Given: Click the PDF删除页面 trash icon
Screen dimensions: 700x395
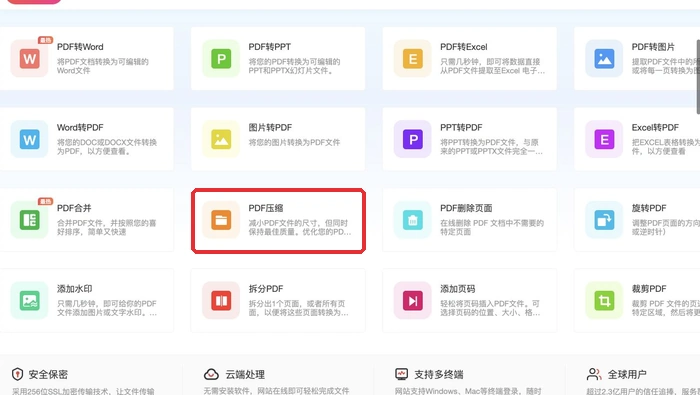Looking at the screenshot, I should click(412, 220).
